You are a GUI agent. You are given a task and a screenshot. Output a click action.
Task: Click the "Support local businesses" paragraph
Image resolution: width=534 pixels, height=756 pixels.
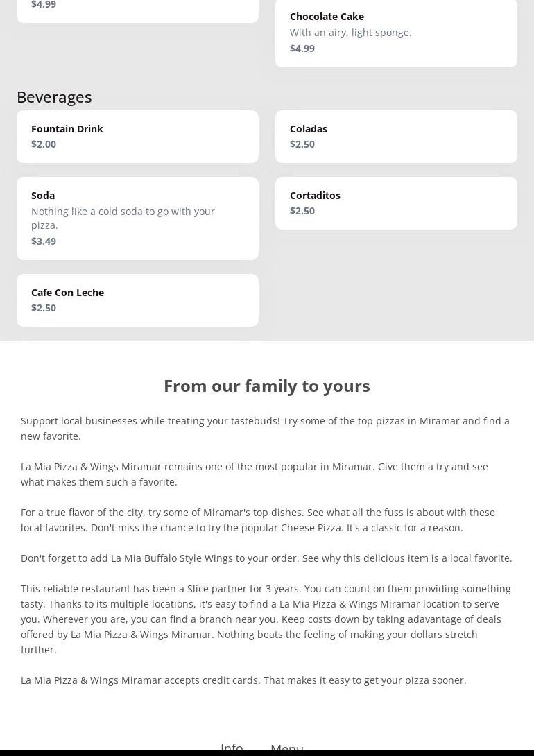[x=265, y=428]
